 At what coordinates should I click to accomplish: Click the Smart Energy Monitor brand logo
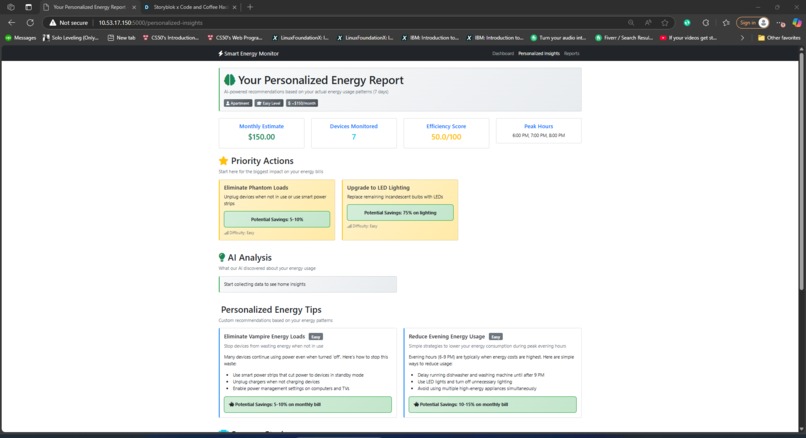tap(248, 53)
